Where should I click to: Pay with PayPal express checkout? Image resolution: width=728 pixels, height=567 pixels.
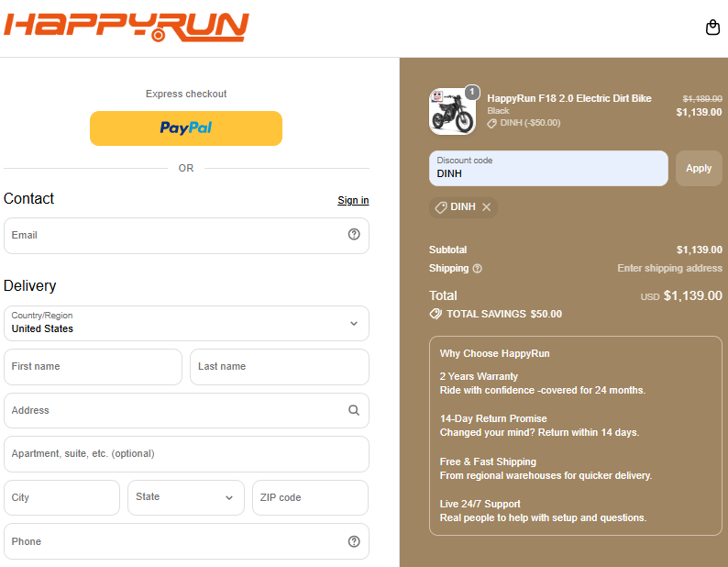186,128
